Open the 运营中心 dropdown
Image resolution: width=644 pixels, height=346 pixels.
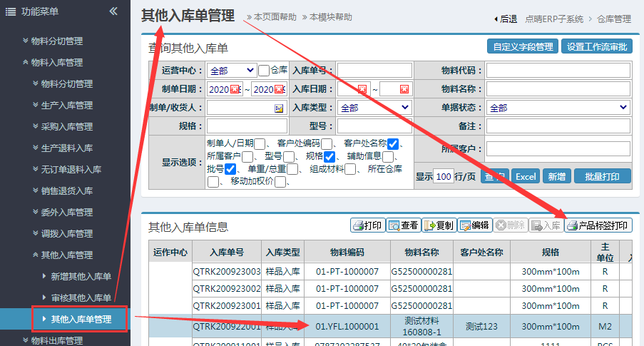(x=232, y=71)
